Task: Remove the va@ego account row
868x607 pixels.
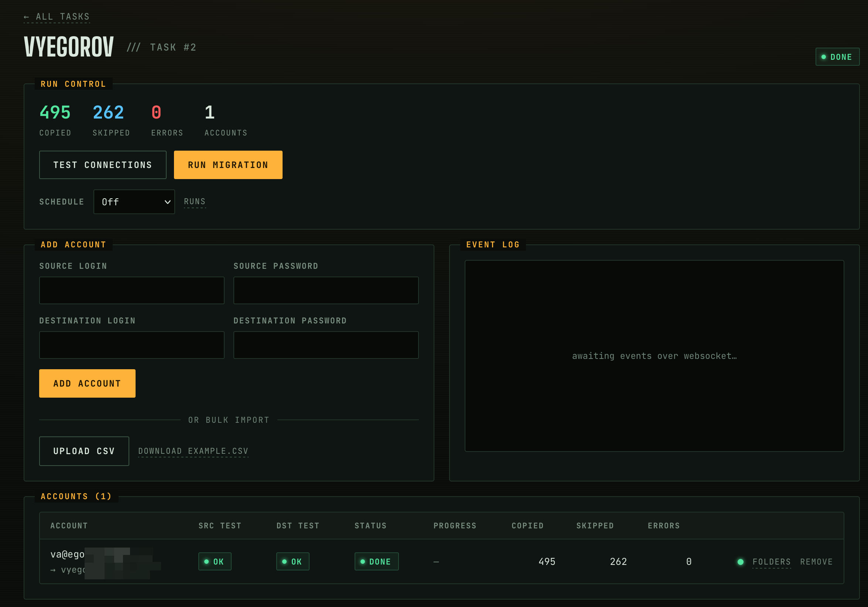Action: (x=816, y=562)
